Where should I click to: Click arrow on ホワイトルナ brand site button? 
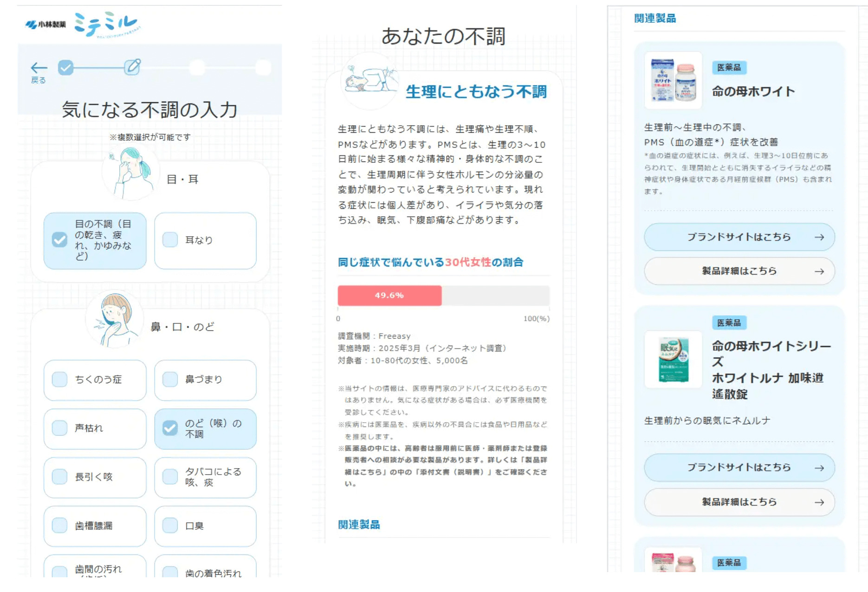click(x=819, y=468)
